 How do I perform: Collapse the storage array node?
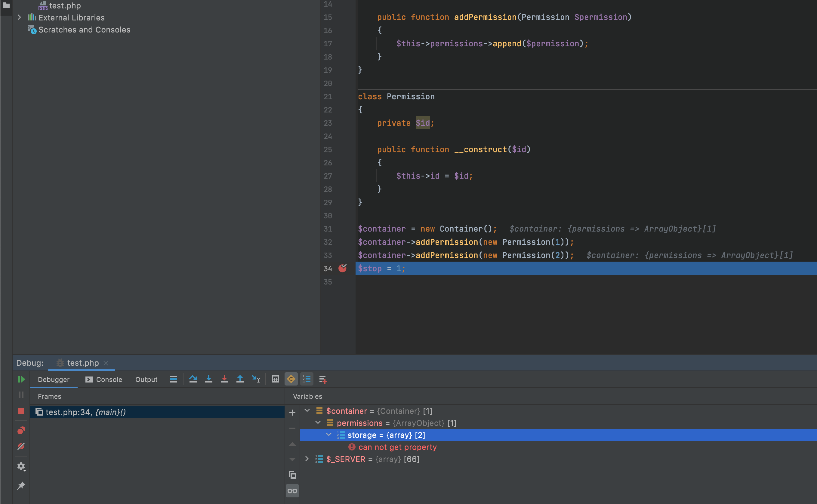pyautogui.click(x=329, y=435)
